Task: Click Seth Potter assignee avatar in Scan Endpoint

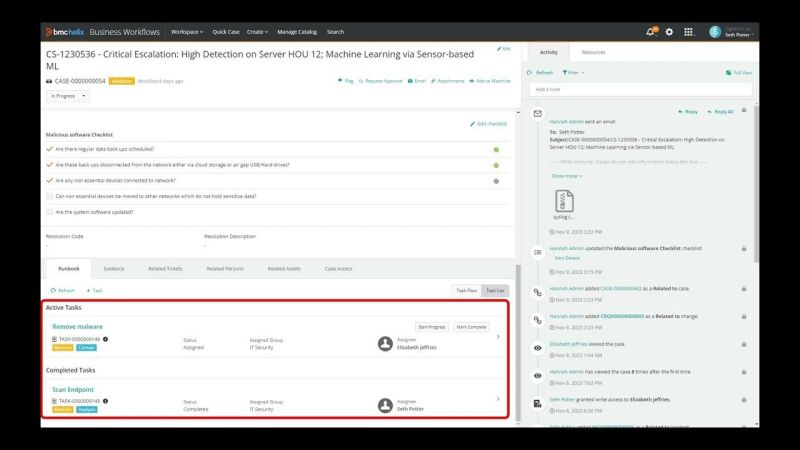Action: (385, 405)
